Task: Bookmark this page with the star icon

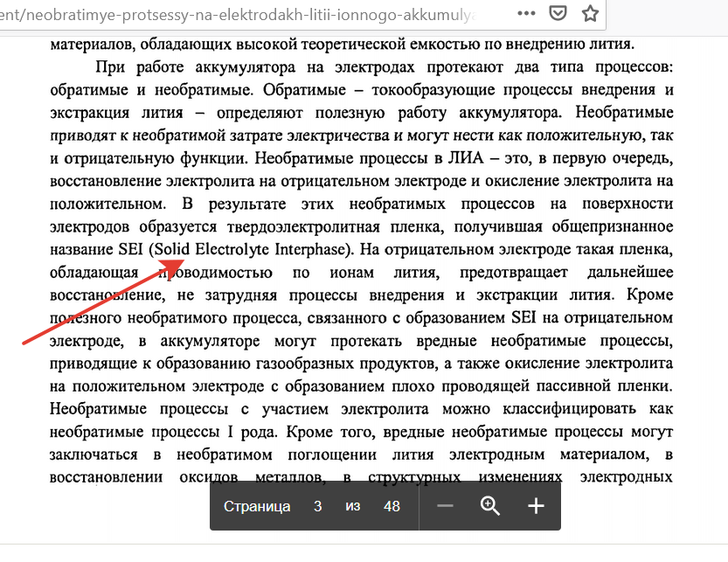Action: pyautogui.click(x=590, y=14)
